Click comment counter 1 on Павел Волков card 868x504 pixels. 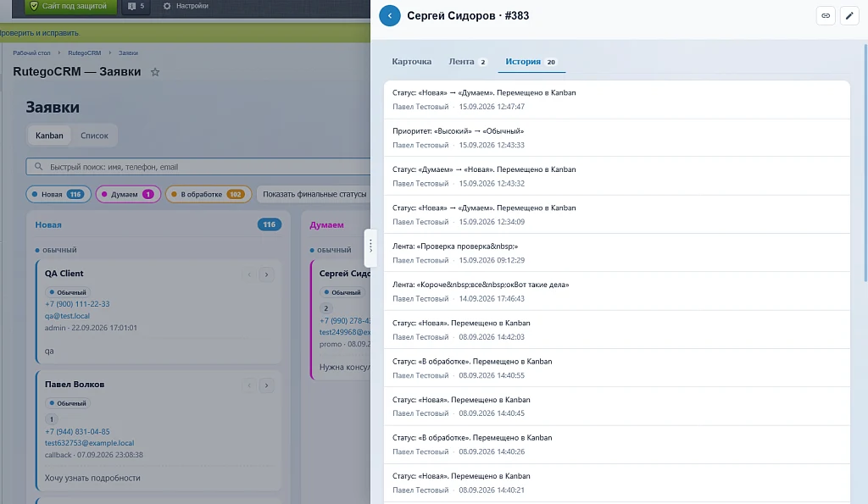click(x=52, y=419)
